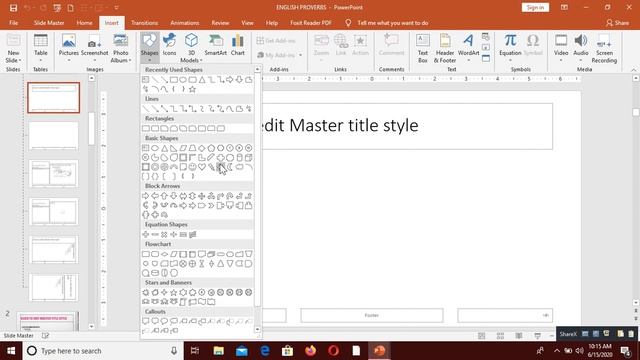Pick the Multiplication Sign equation shape

164,234
